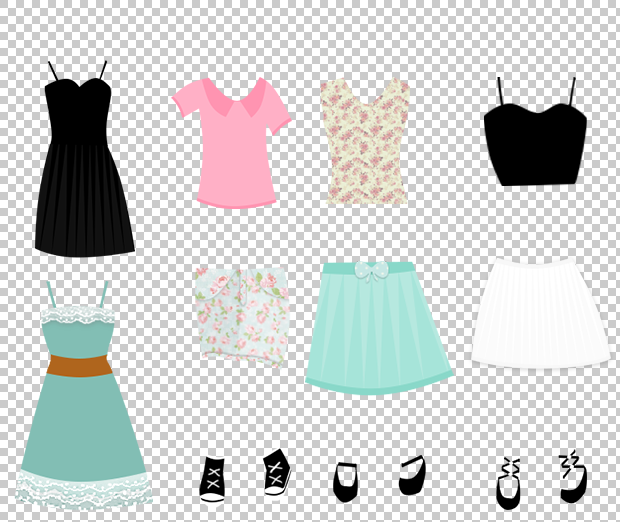Screen dimensions: 620x522
Task: Select the left black ribbon-tie ballet shoe
Action: (508, 483)
